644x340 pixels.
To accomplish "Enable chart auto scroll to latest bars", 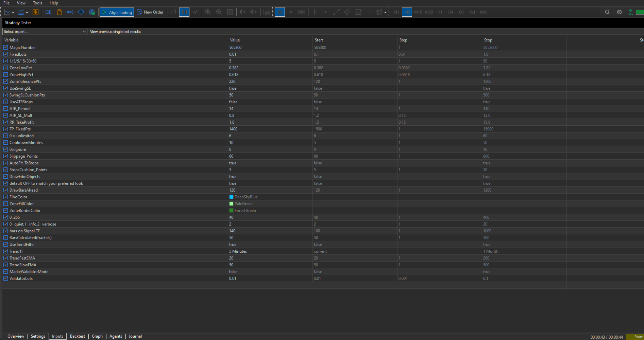I will click(x=242, y=12).
